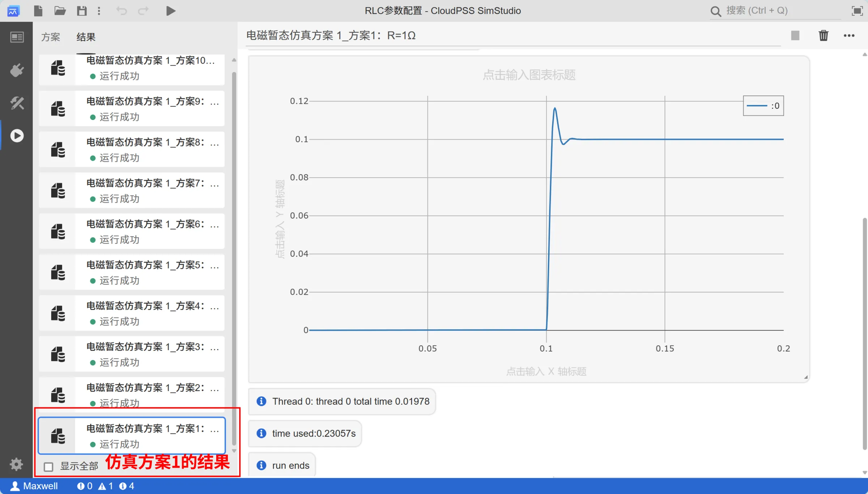The width and height of the screenshot is (868, 494).
Task: Click the database icon of 方案1 result
Action: 58,436
